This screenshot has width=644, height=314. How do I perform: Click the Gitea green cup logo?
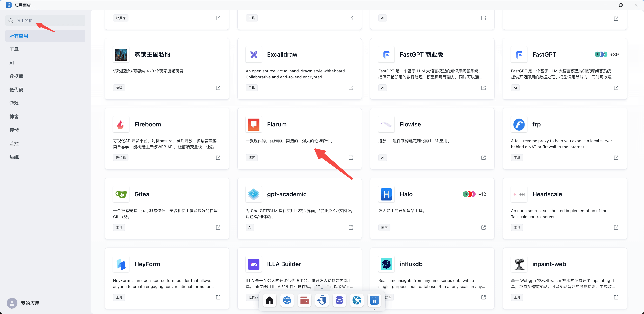pyautogui.click(x=121, y=194)
